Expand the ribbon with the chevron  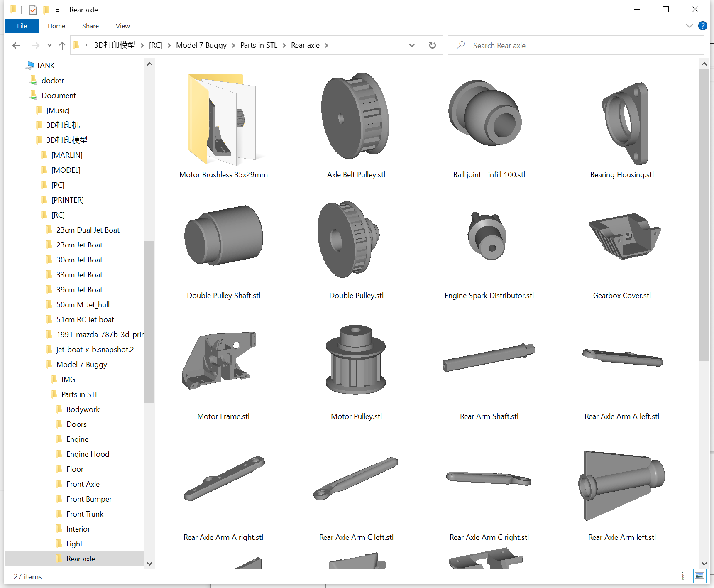click(x=690, y=26)
